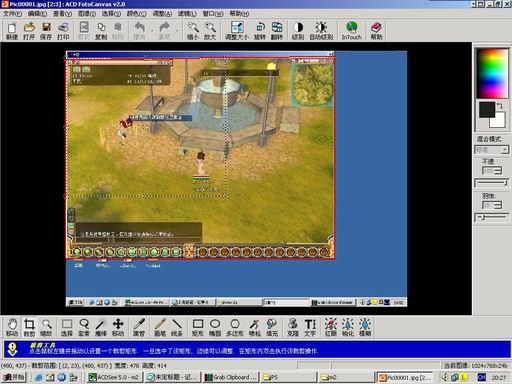Click the Redo arrow icon
The width and height of the screenshot is (512, 384).
(164, 30)
